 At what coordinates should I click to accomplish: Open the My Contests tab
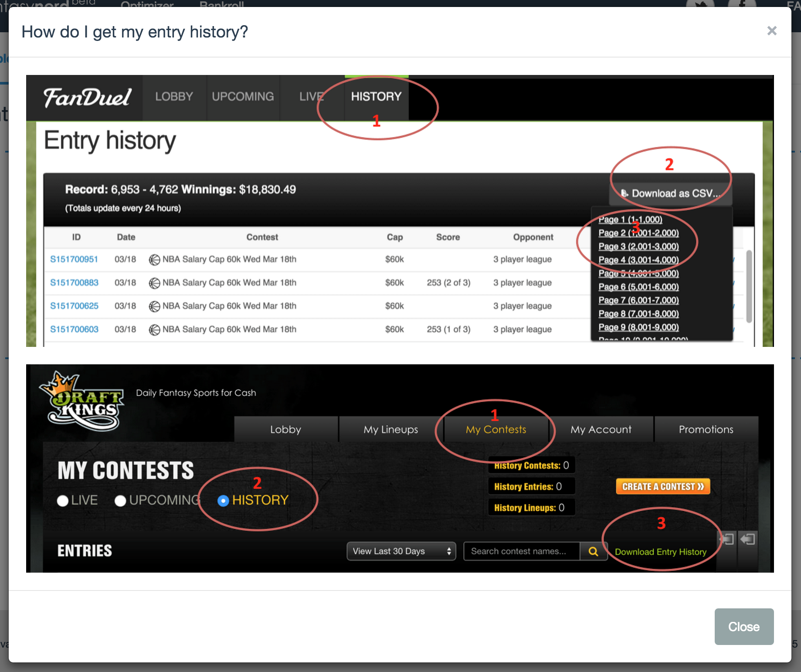coord(496,430)
